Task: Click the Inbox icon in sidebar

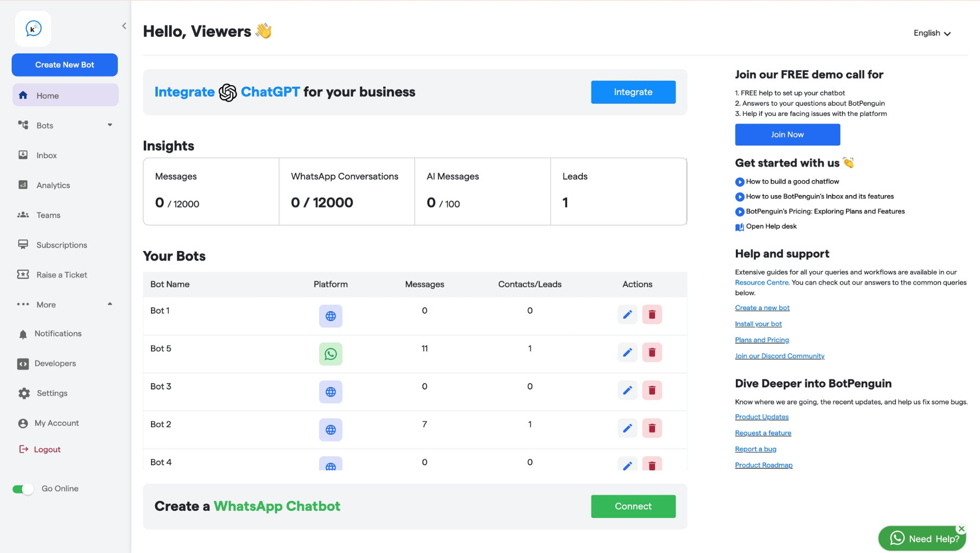Action: (x=23, y=155)
